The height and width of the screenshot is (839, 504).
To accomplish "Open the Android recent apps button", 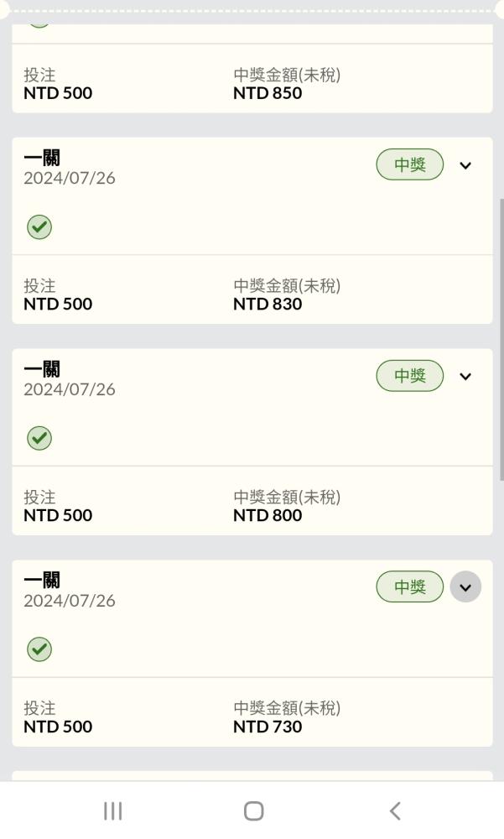I will [x=112, y=810].
